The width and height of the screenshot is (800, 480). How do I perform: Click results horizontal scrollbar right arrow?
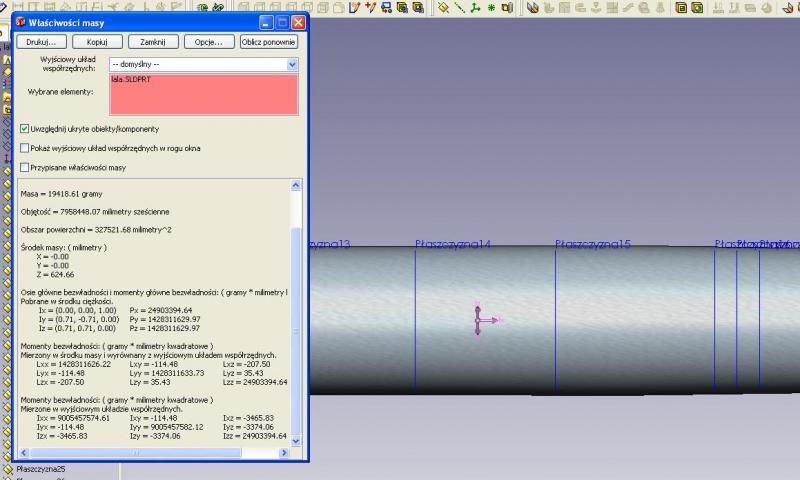click(x=284, y=452)
